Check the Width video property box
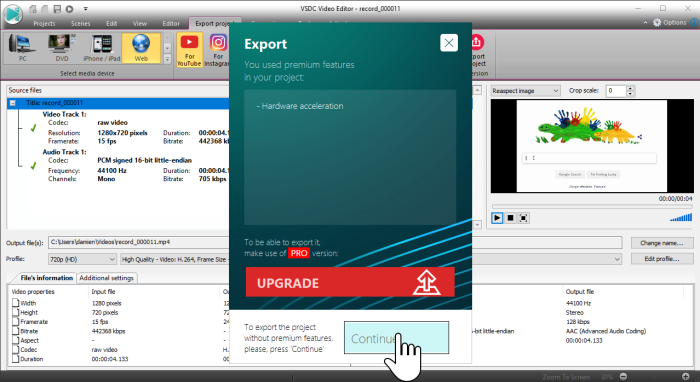This screenshot has width=700, height=382. coord(16,303)
